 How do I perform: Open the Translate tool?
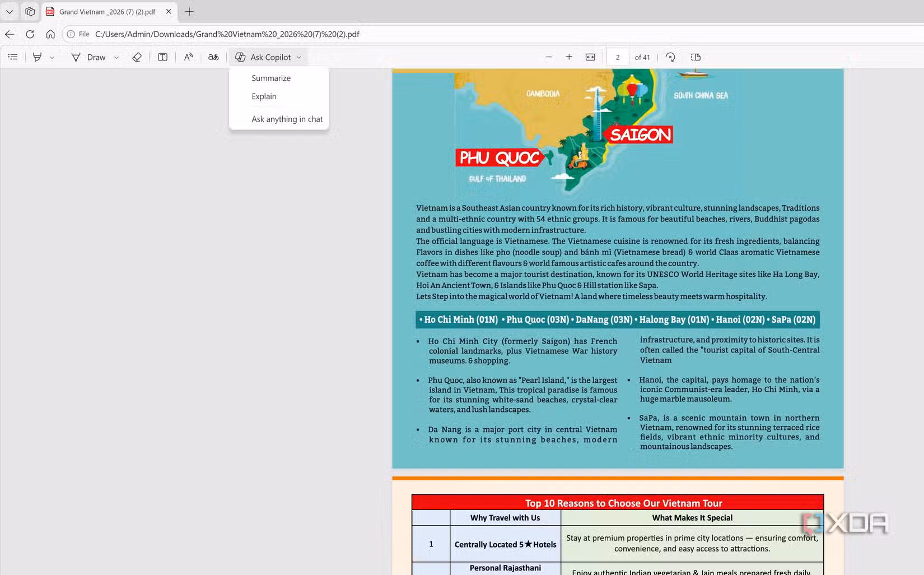[213, 57]
